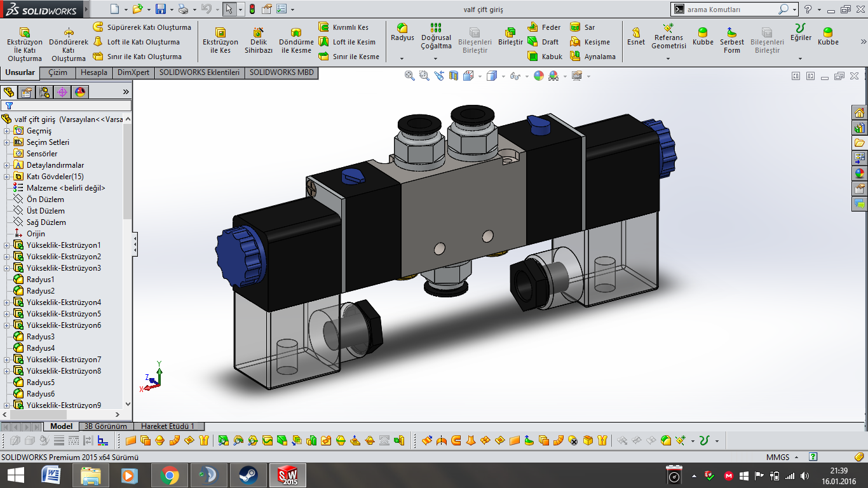This screenshot has height=488, width=868.
Task: Click the Feder rib tool
Action: pos(544,27)
